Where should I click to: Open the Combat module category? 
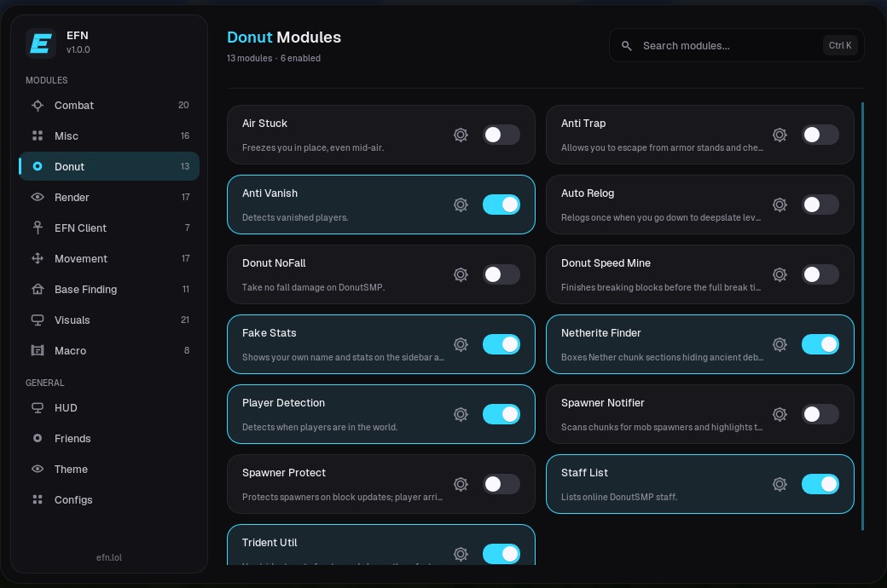coord(109,105)
